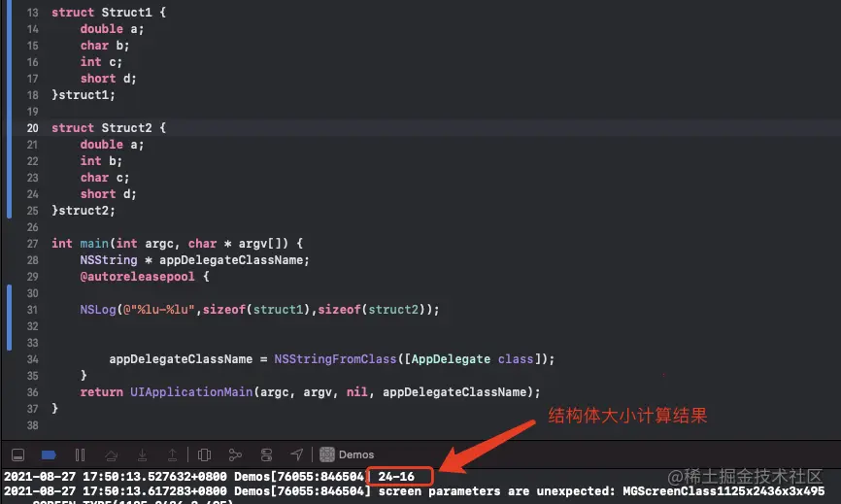This screenshot has height=504, width=841.
Task: Click the 'struct Struct2 {' declaration
Action: coord(109,128)
